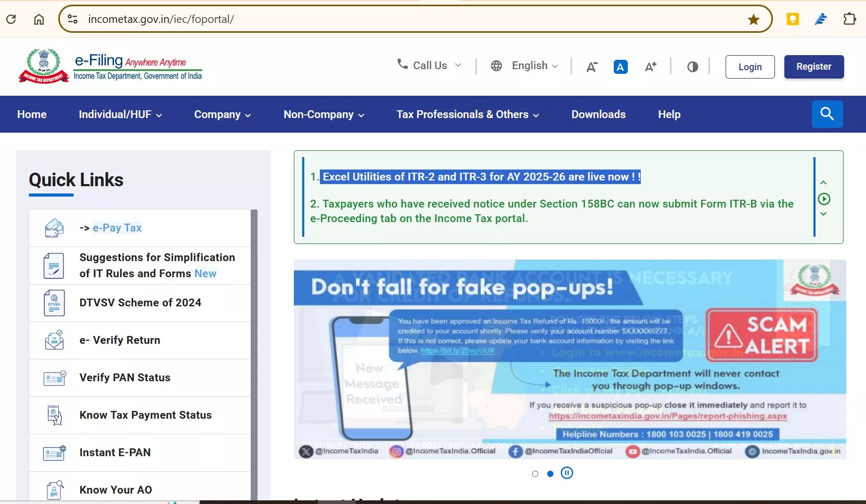Click the blue search magnifier icon
866x504 pixels.
point(827,114)
